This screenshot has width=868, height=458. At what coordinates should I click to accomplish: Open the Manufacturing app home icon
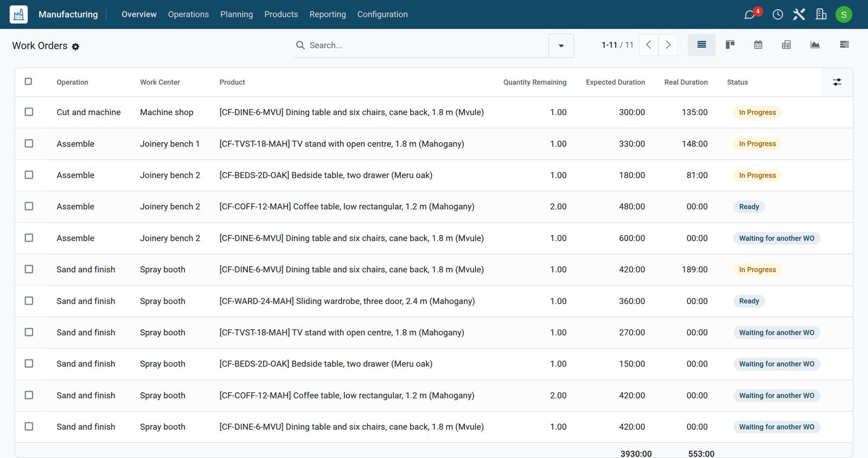(18, 14)
